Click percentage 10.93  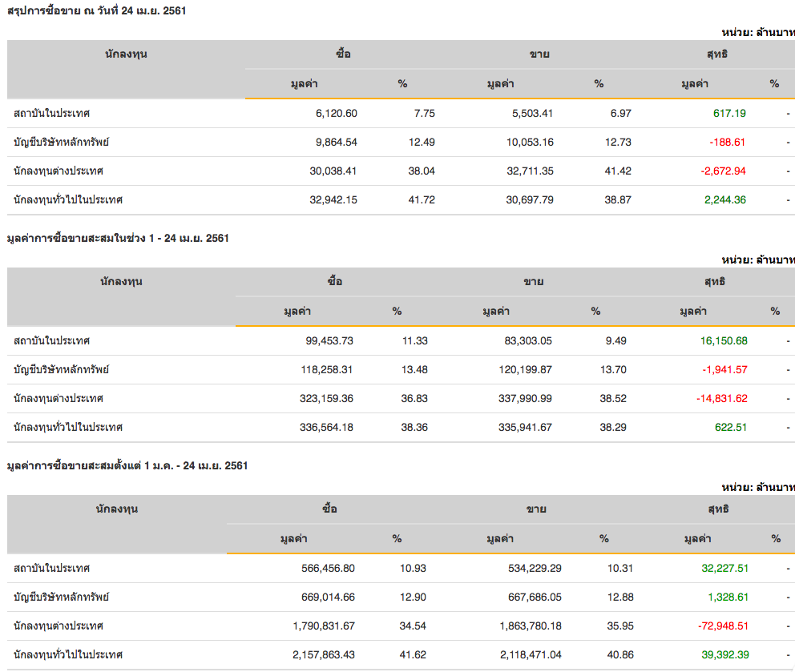pyautogui.click(x=413, y=569)
